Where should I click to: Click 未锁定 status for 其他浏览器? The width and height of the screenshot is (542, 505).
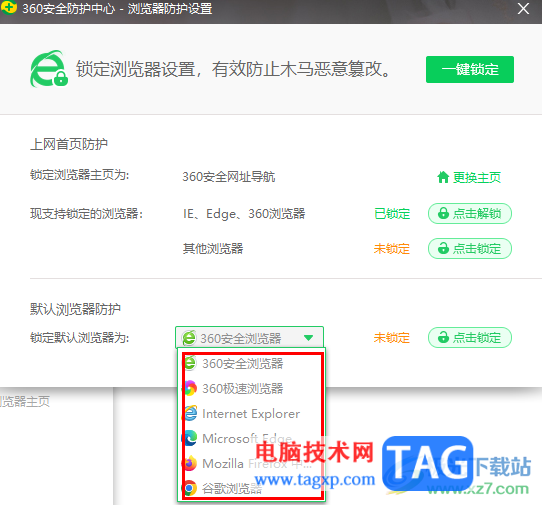[x=392, y=249]
